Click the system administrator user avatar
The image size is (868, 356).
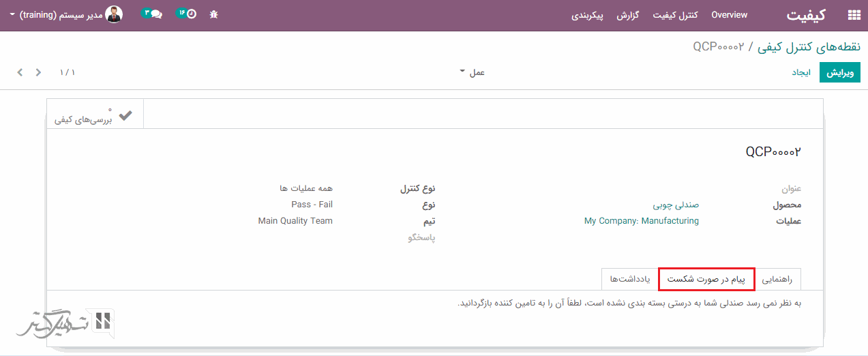115,14
